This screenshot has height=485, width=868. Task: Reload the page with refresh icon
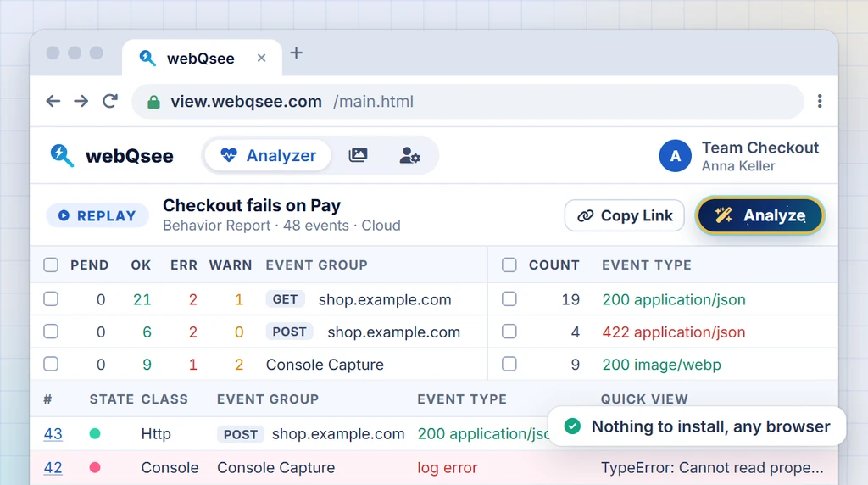(110, 101)
